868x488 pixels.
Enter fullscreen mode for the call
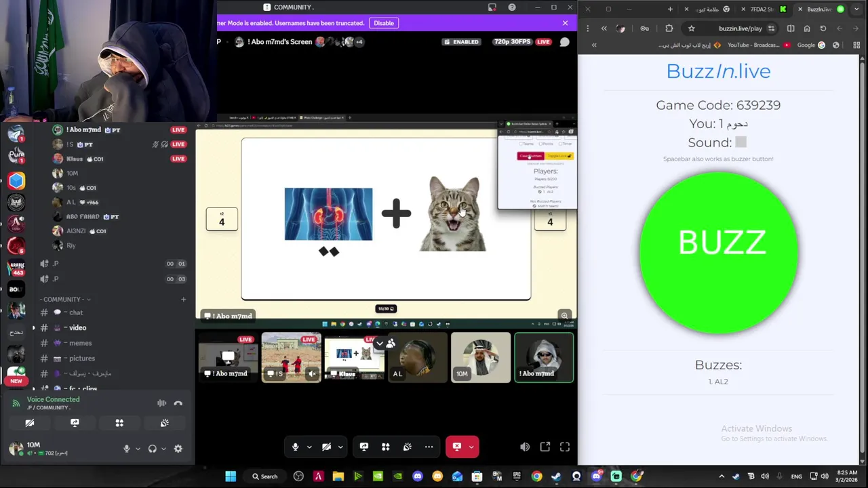coord(565,447)
